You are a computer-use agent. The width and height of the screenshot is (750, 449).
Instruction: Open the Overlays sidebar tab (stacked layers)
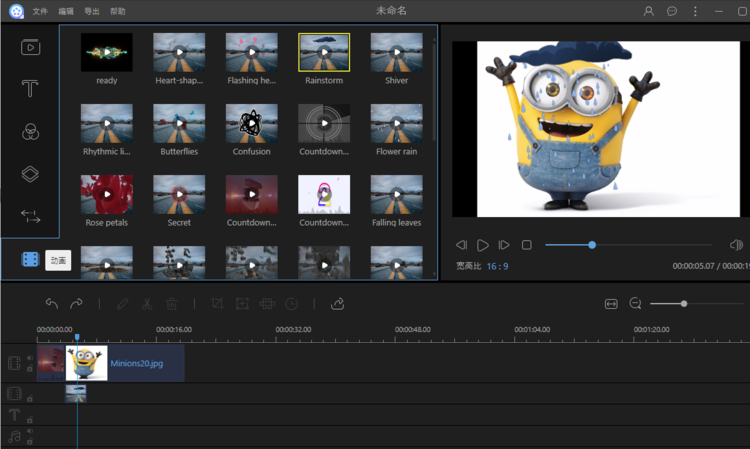point(30,174)
